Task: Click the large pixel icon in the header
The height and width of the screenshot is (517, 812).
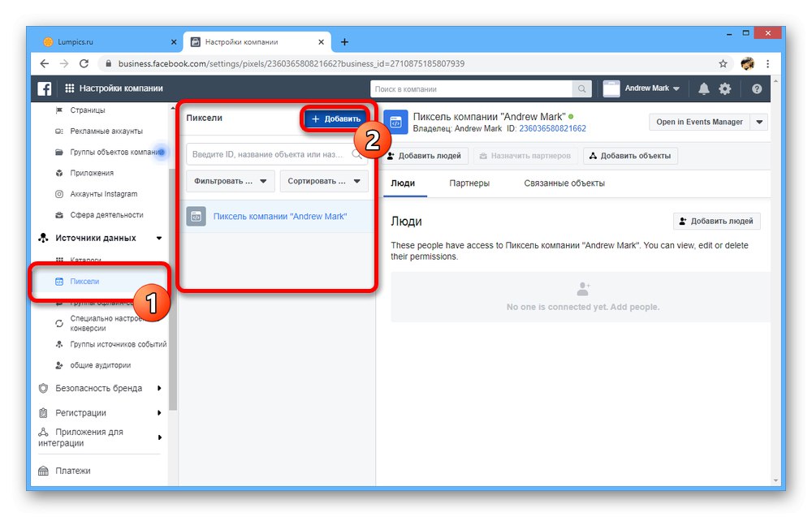Action: 395,122
